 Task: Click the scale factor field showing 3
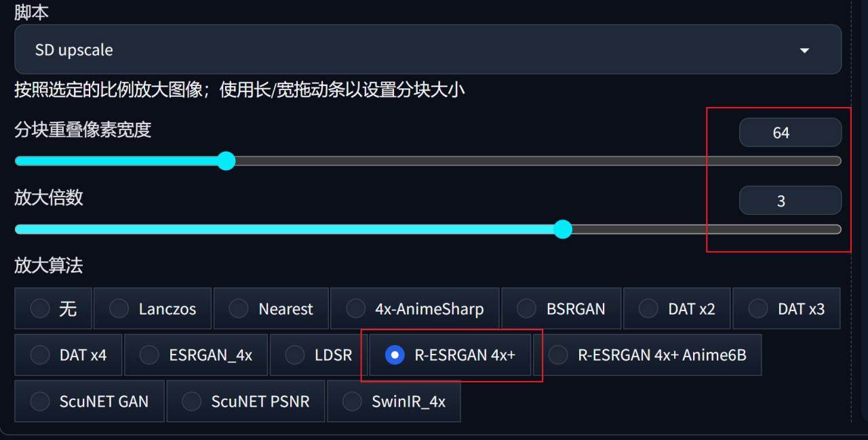790,201
